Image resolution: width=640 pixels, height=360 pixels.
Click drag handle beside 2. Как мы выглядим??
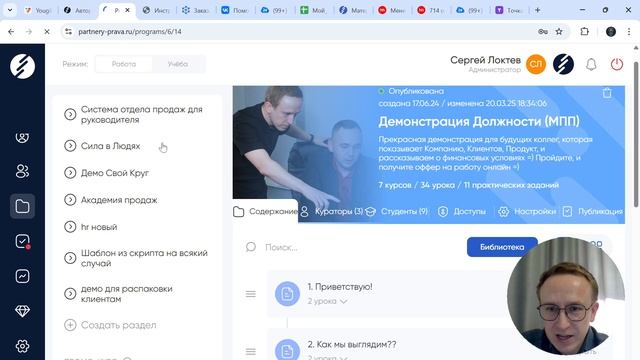(x=251, y=351)
